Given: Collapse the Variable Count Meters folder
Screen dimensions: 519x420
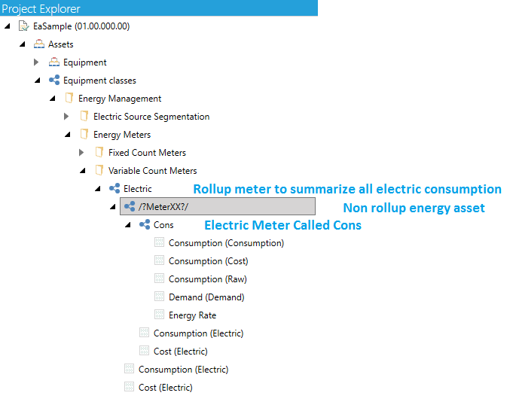Looking at the screenshot, I should tap(83, 171).
